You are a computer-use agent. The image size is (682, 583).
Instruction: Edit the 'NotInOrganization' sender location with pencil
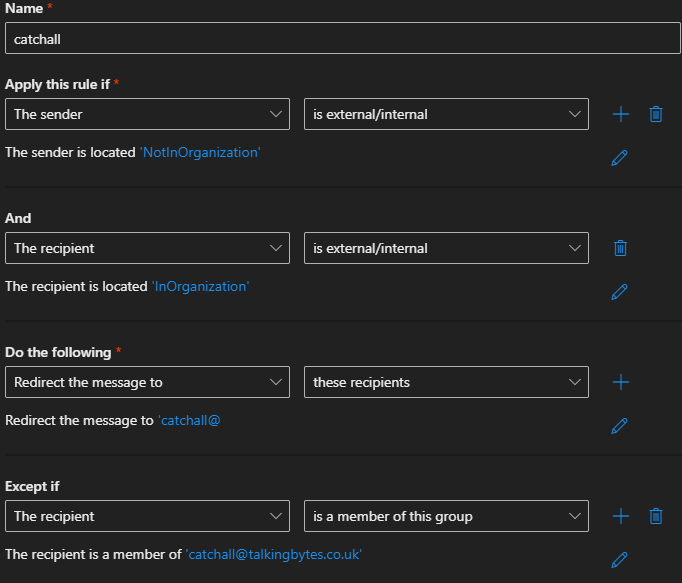tap(619, 158)
